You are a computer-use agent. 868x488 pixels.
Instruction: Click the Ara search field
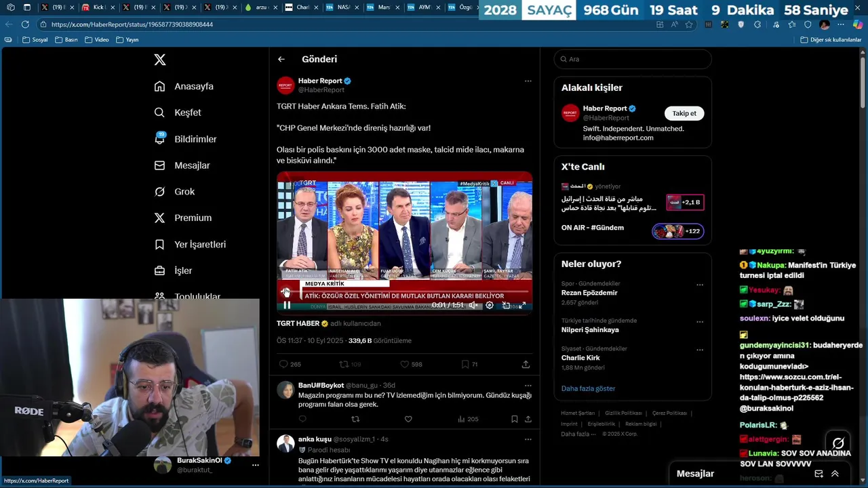click(x=633, y=59)
